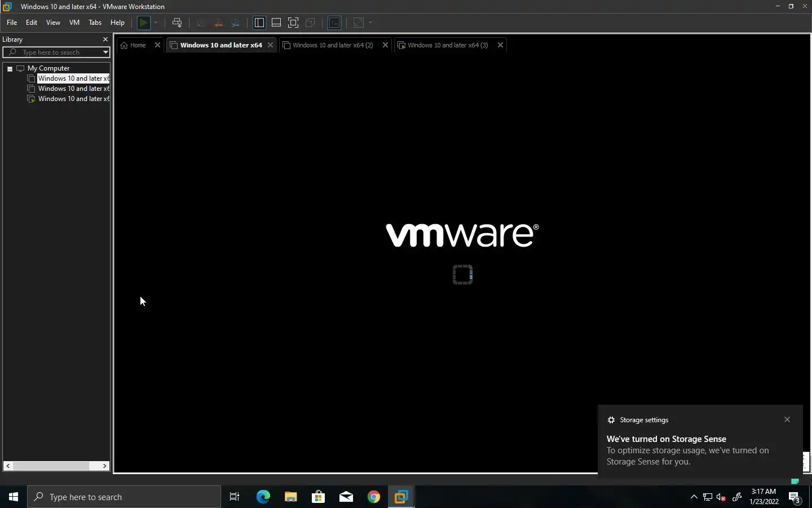Image resolution: width=812 pixels, height=508 pixels.
Task: Click the Storage settings gear icon in notification
Action: click(x=611, y=420)
